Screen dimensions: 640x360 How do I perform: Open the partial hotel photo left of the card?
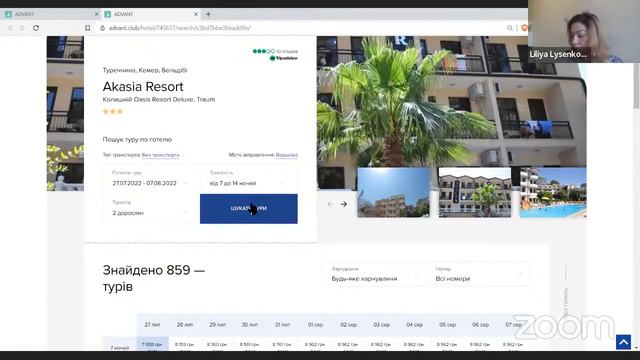point(65,113)
